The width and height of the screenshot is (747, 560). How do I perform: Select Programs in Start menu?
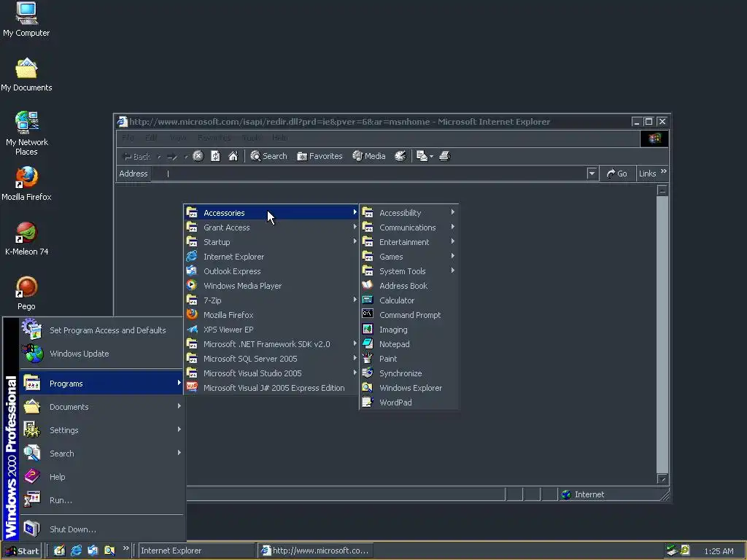pyautogui.click(x=101, y=384)
